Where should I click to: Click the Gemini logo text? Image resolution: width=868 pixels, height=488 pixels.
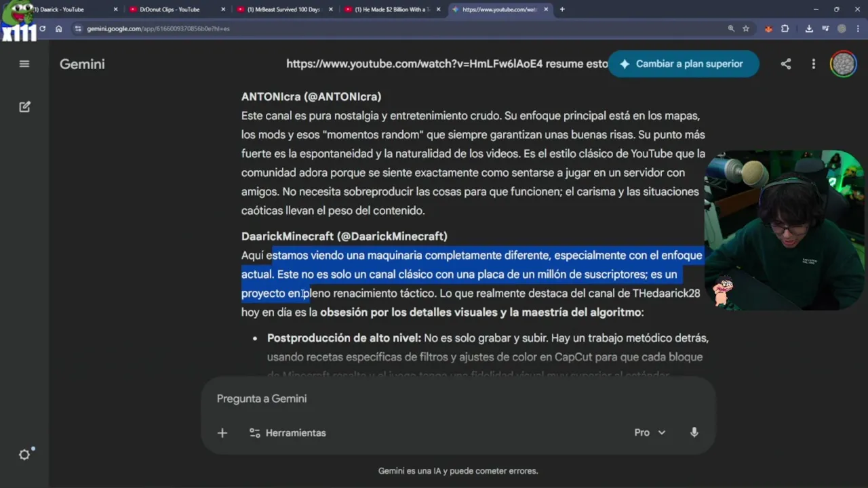click(82, 64)
